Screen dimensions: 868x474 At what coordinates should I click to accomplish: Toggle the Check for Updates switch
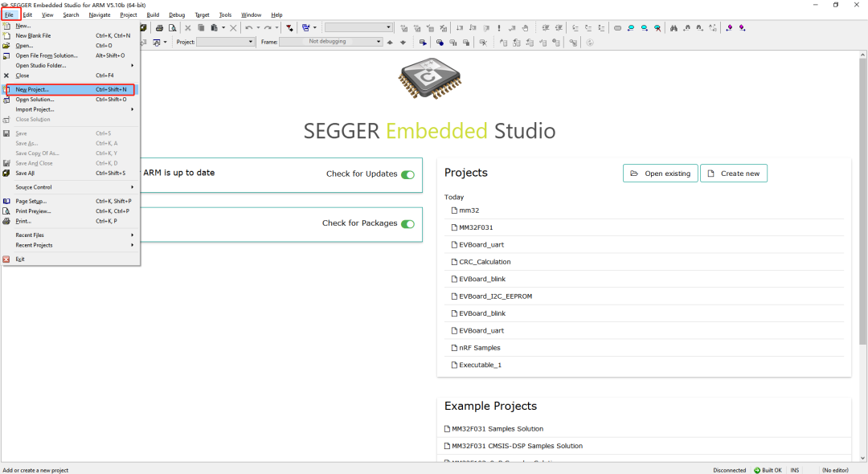408,175
